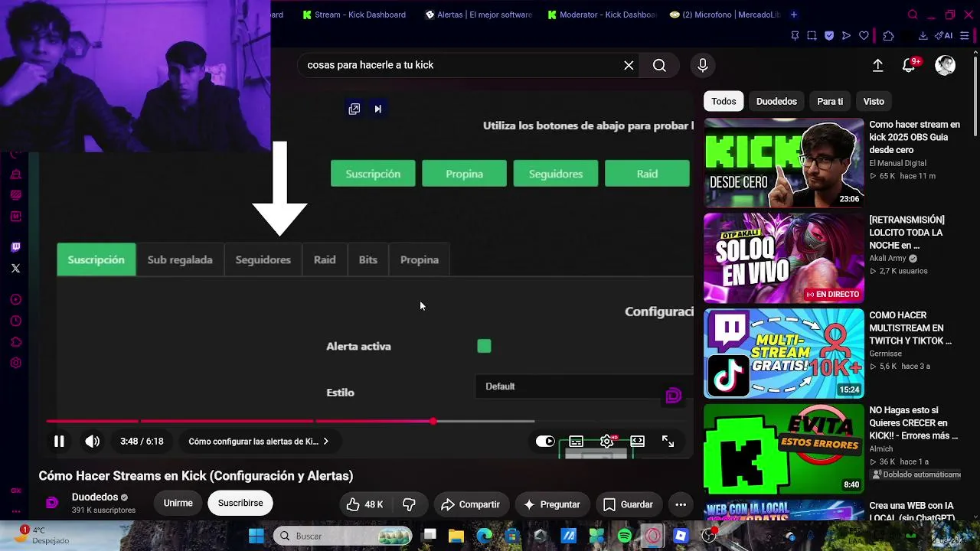Viewport: 980px width, 551px height.
Task: Click the send/flow arrow toolbar icon
Action: coord(846,36)
